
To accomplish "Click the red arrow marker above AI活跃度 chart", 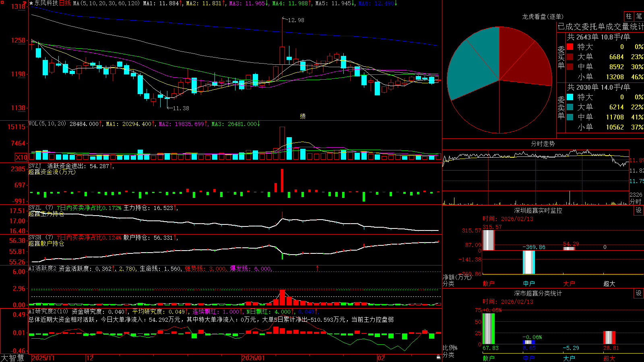I will pyautogui.click(x=317, y=268).
